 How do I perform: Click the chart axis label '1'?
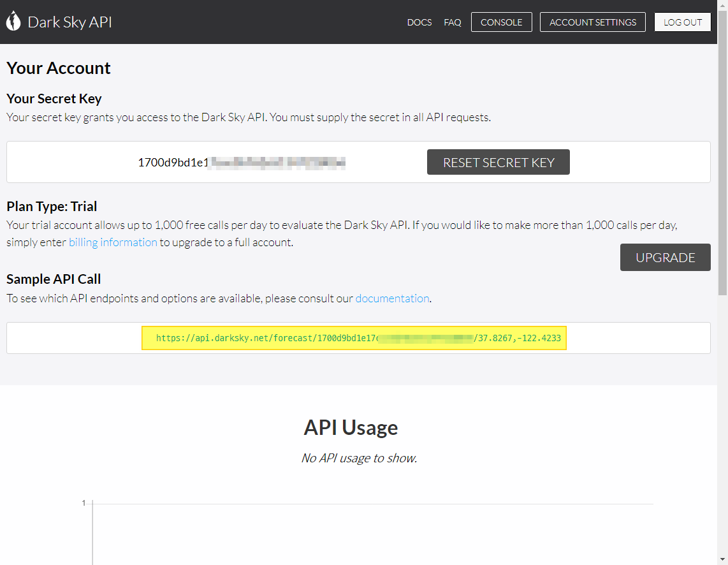(84, 503)
